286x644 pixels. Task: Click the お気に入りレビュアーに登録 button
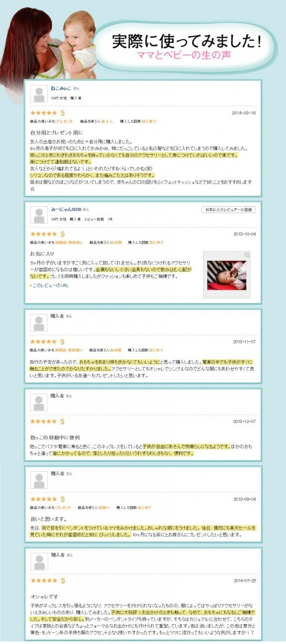tap(228, 209)
